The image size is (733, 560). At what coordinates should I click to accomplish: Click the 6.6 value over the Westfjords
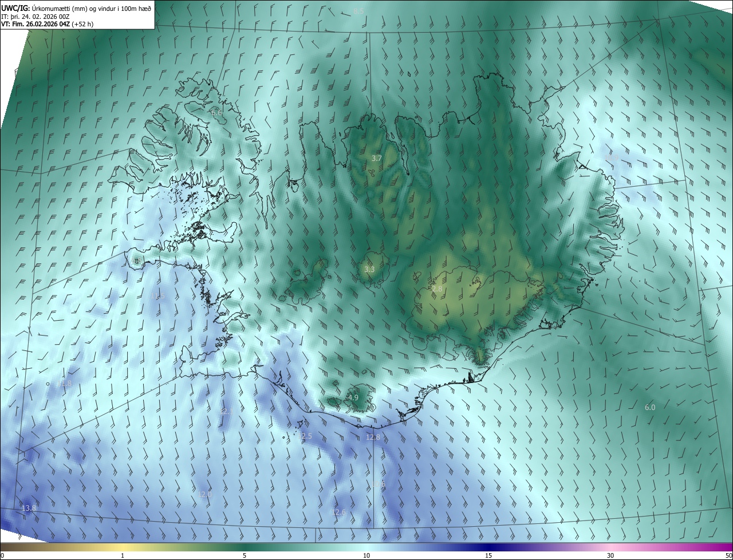coord(216,113)
